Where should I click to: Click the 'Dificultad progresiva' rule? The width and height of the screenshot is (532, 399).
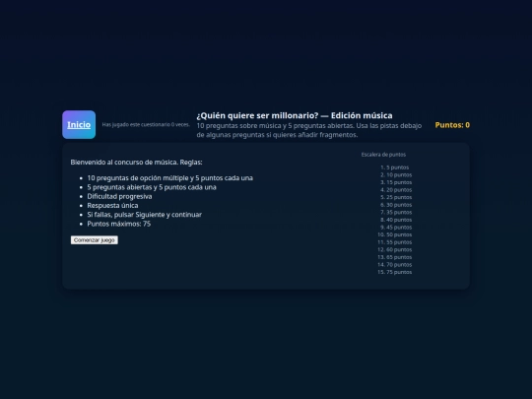tap(119, 196)
